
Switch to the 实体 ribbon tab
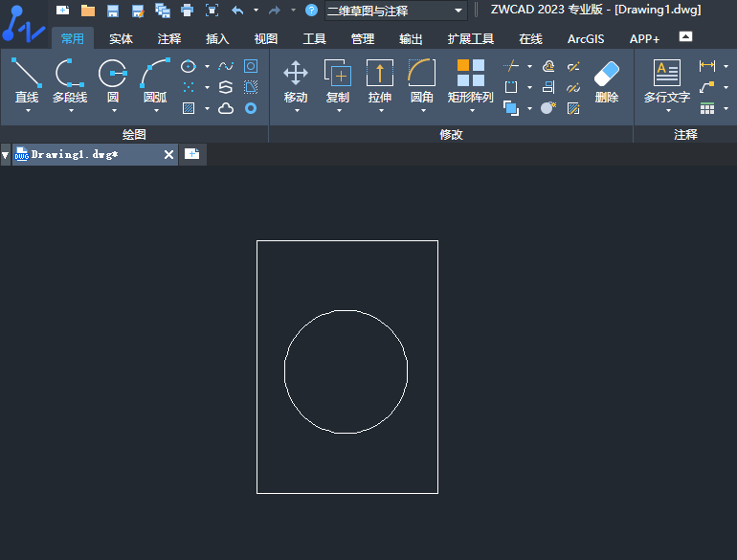pos(121,38)
